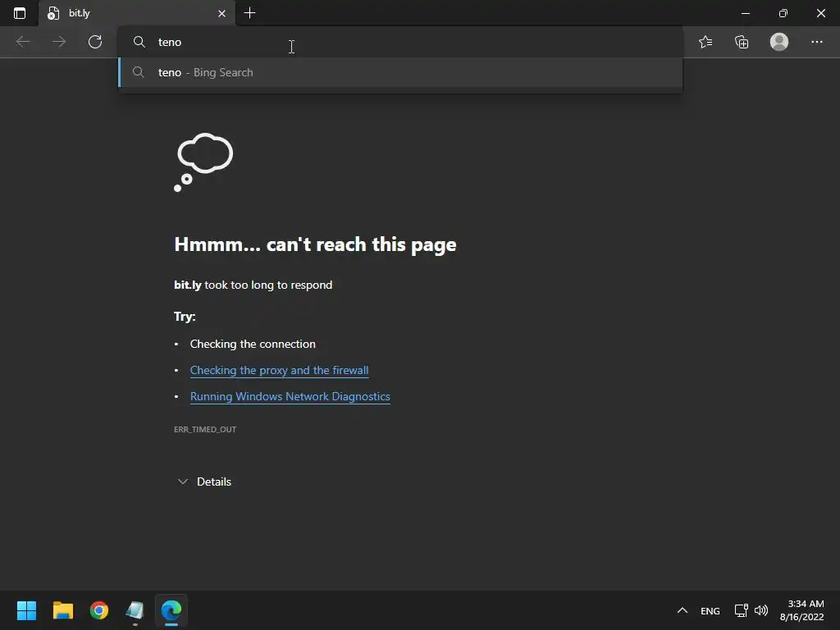Choose the teno - Bing Search suggestion
The width and height of the screenshot is (840, 630).
400,72
